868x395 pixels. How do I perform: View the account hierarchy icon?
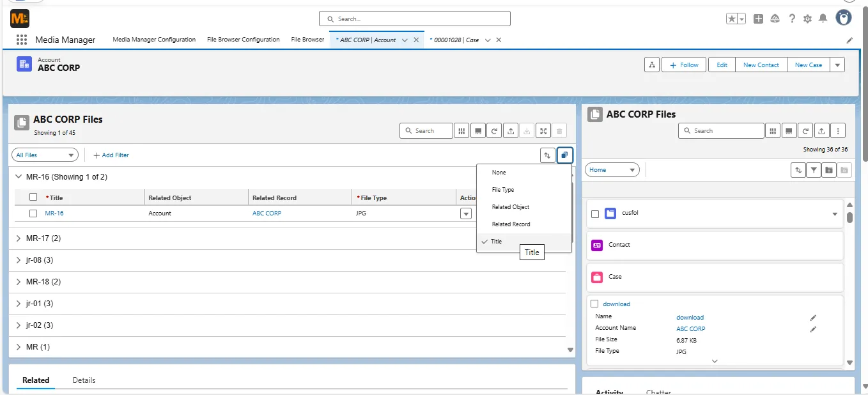click(x=652, y=65)
